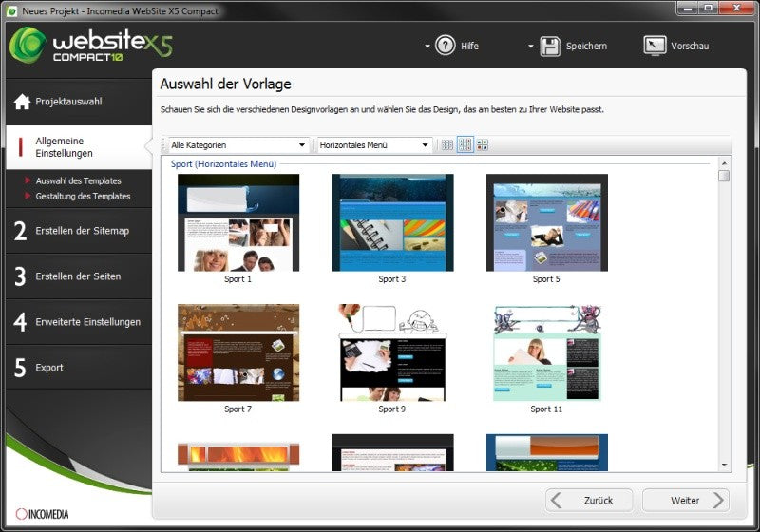Click the Sport 1 caption text
This screenshot has height=532, width=760.
(x=237, y=279)
